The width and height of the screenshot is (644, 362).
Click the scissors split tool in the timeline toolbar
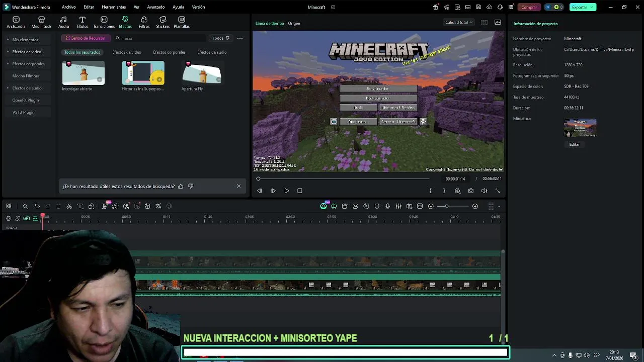pos(69,206)
